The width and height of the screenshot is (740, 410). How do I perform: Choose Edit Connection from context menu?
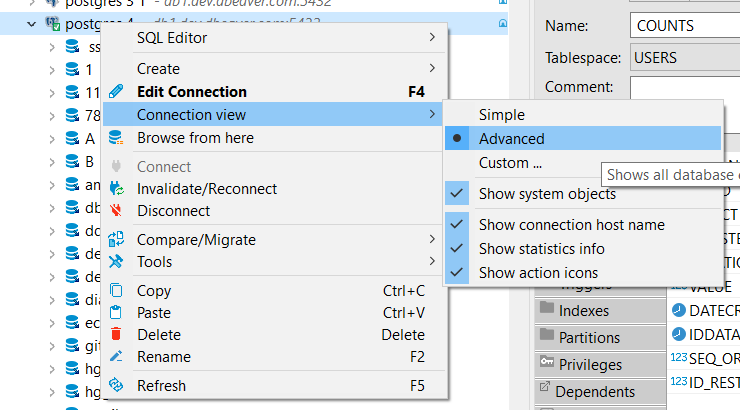coord(275,92)
